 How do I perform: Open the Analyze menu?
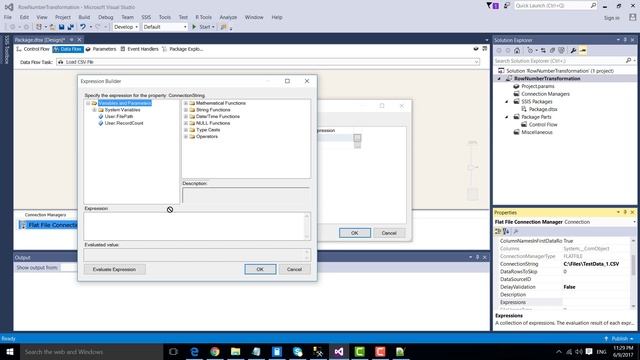click(228, 17)
